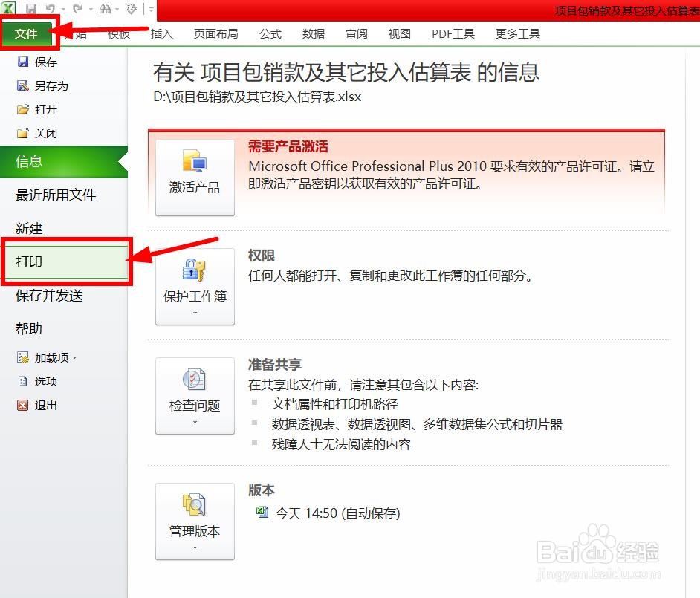Click the Redo icon in the toolbar
This screenshot has height=598, width=700.
point(78,8)
